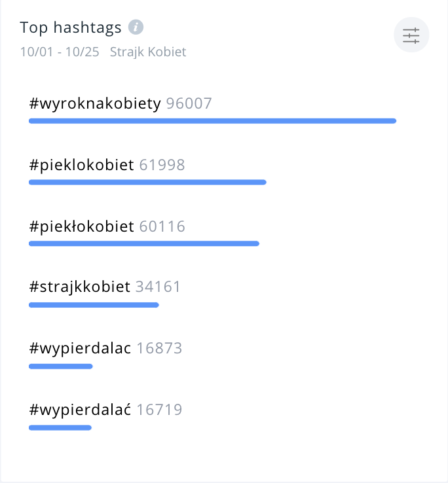The image size is (448, 483).
Task: Open the filter settings sliders icon
Action: click(411, 35)
